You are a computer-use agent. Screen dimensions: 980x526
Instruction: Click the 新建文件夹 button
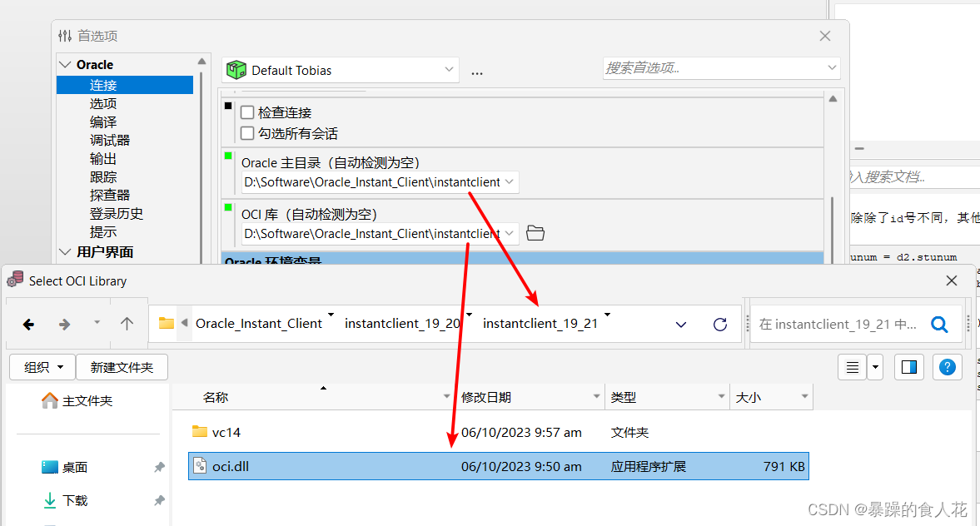122,366
